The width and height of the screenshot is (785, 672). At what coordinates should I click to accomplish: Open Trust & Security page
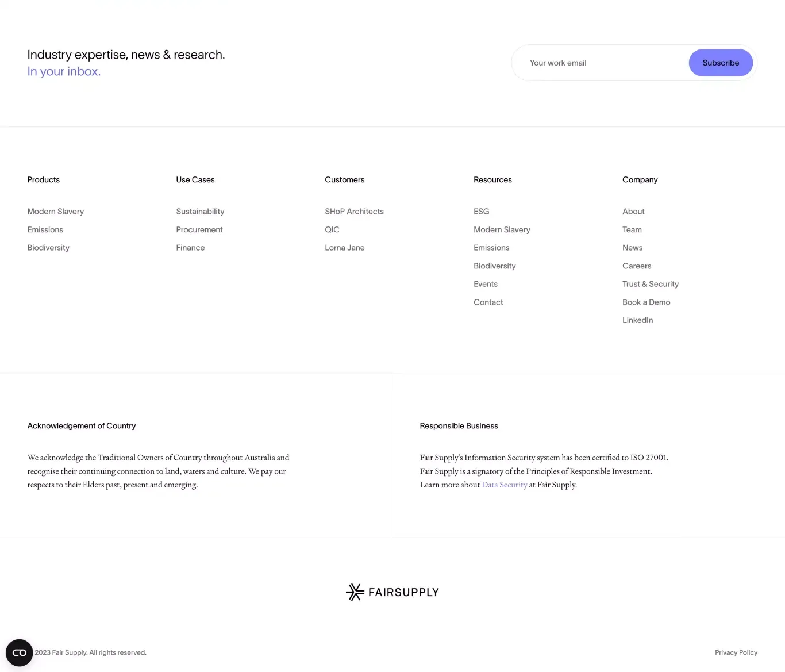[x=651, y=284]
